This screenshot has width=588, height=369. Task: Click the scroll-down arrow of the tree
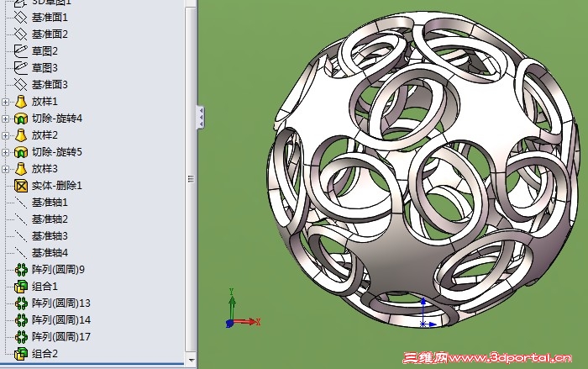[191, 360]
